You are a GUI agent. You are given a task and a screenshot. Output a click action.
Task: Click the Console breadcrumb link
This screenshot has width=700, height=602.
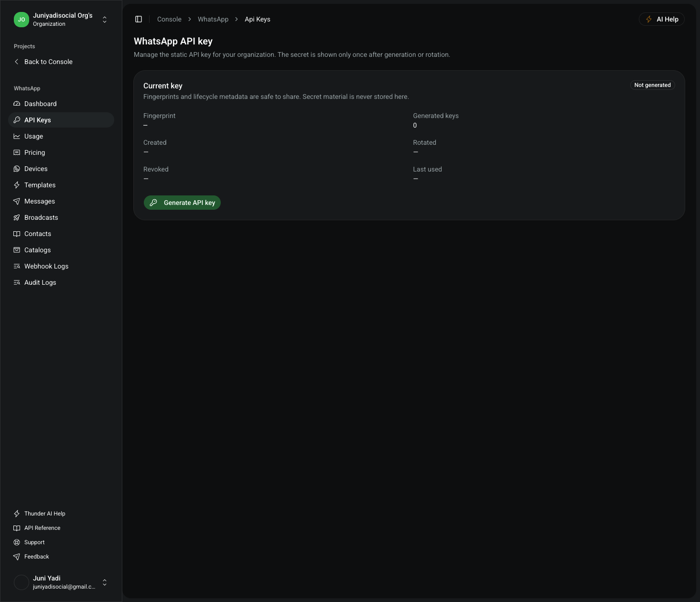click(x=169, y=19)
